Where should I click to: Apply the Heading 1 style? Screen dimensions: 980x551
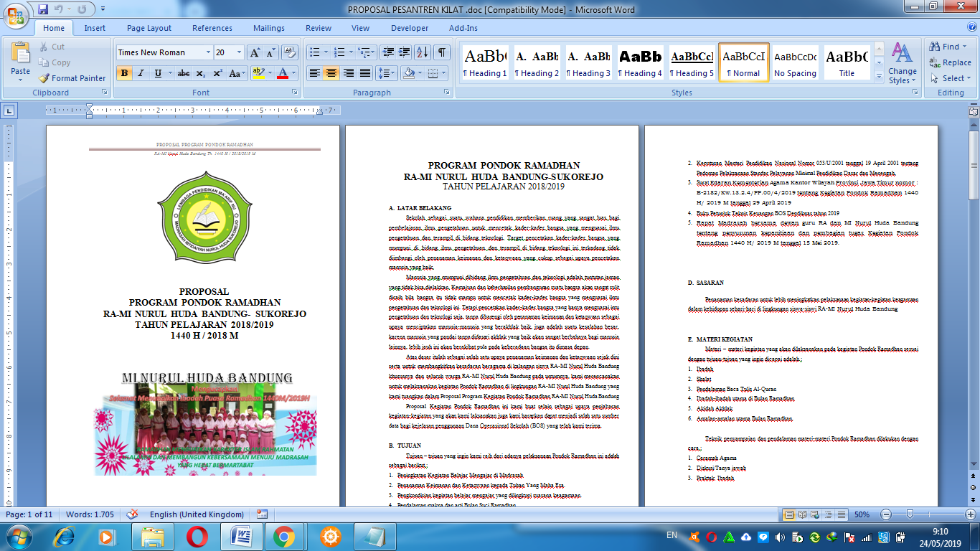pyautogui.click(x=485, y=62)
